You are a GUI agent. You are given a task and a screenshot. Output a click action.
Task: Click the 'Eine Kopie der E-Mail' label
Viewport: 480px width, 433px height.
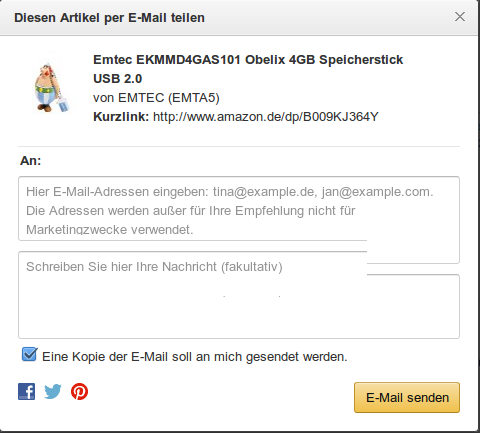pos(195,357)
